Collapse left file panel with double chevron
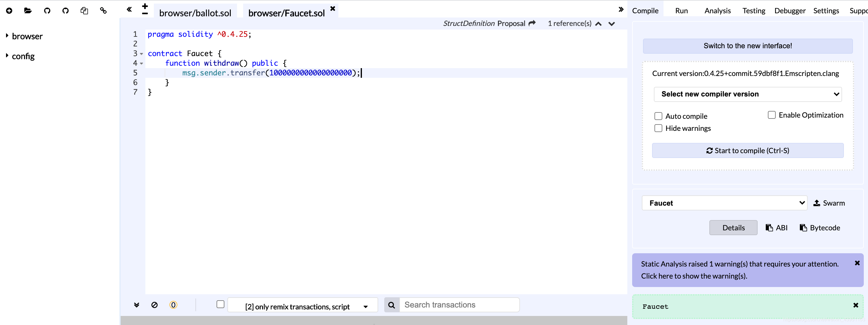 [x=129, y=9]
